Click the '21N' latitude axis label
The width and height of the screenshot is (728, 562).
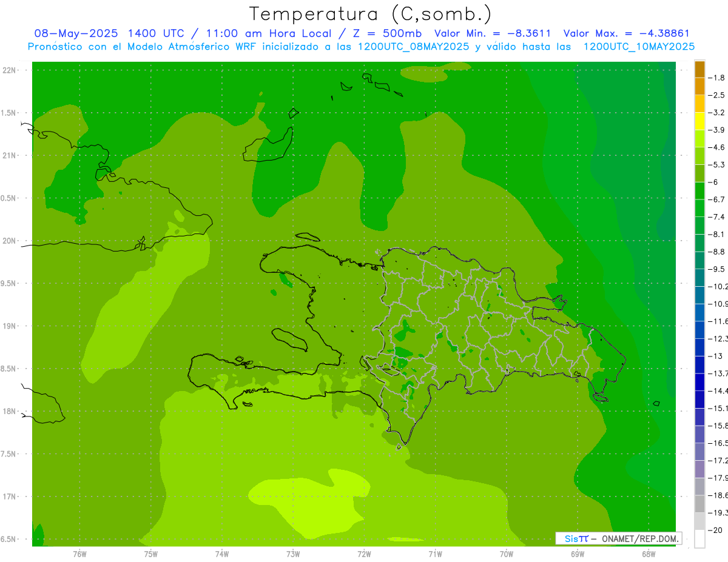pyautogui.click(x=10, y=156)
